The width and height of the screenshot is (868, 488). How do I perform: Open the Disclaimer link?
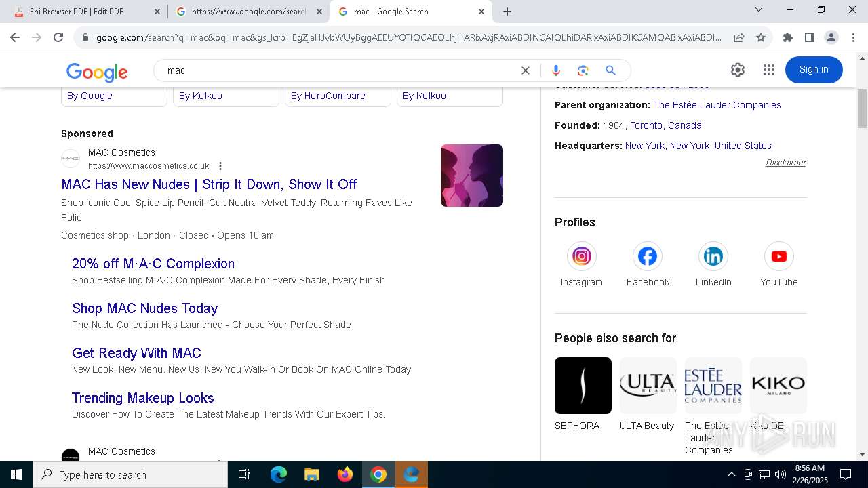786,163
